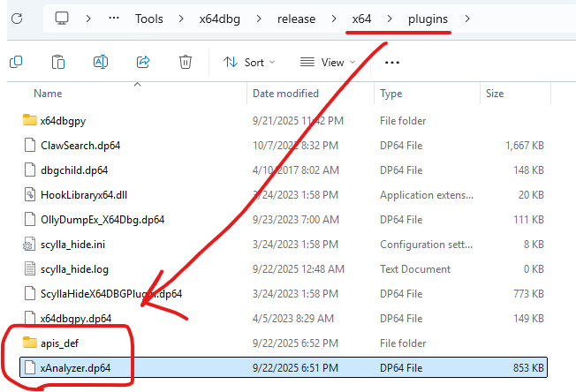Select ClawSearch.dp64 file name
Screen dimensions: 576x392
coord(80,146)
